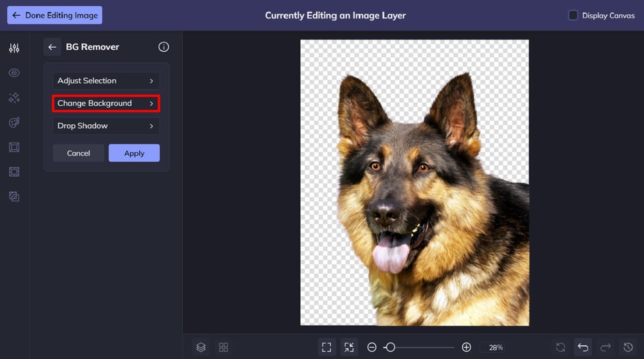The width and height of the screenshot is (644, 359).
Task: Open the overlays icon in left sidebar
Action: pos(14,172)
